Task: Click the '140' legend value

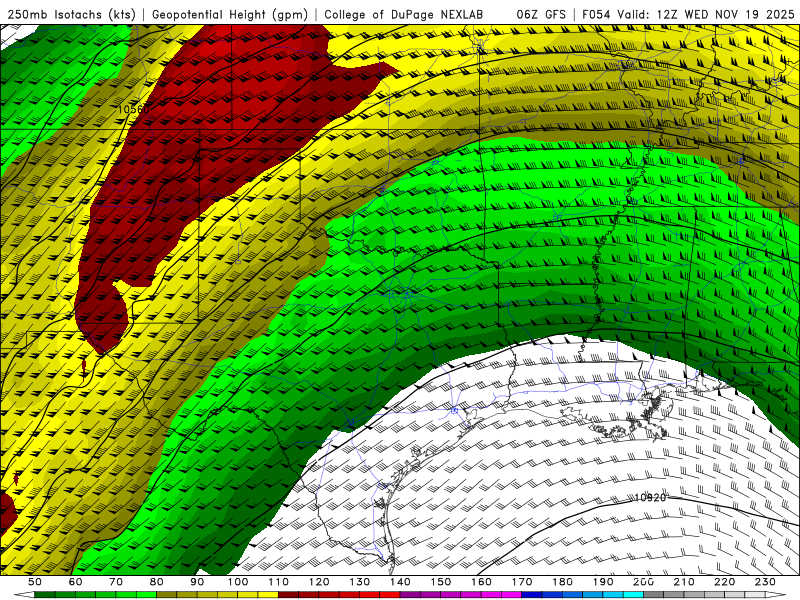Action: [x=401, y=582]
